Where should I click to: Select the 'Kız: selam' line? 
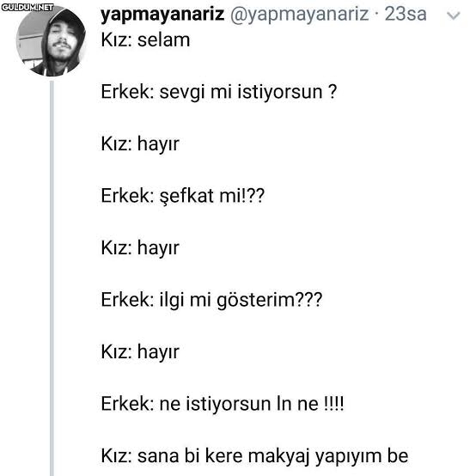[x=145, y=40]
